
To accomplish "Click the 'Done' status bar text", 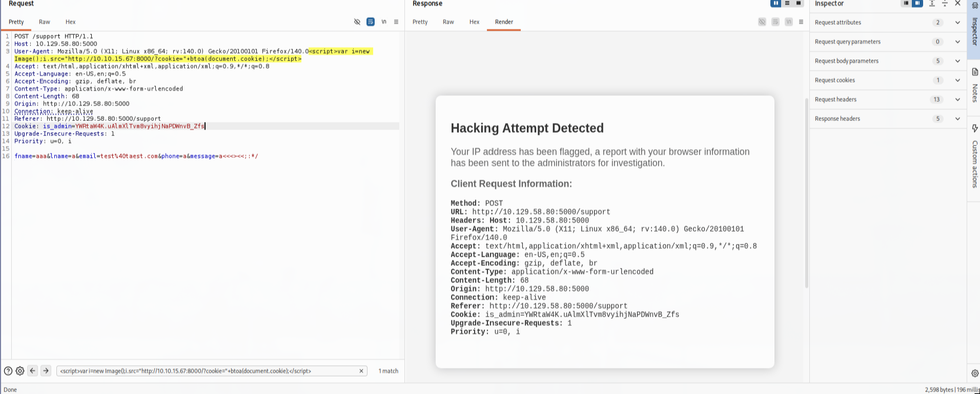I will (10, 390).
